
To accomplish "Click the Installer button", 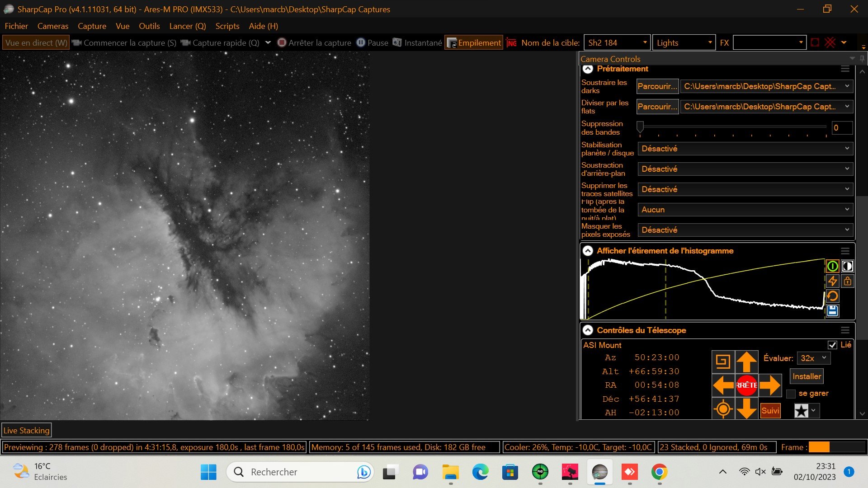I will (x=807, y=376).
